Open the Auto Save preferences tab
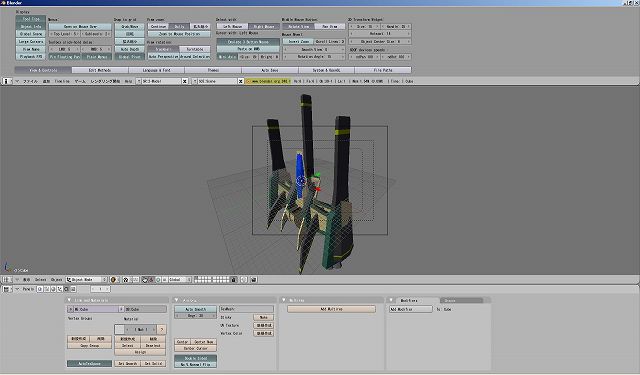This screenshot has width=640, height=375. click(270, 70)
